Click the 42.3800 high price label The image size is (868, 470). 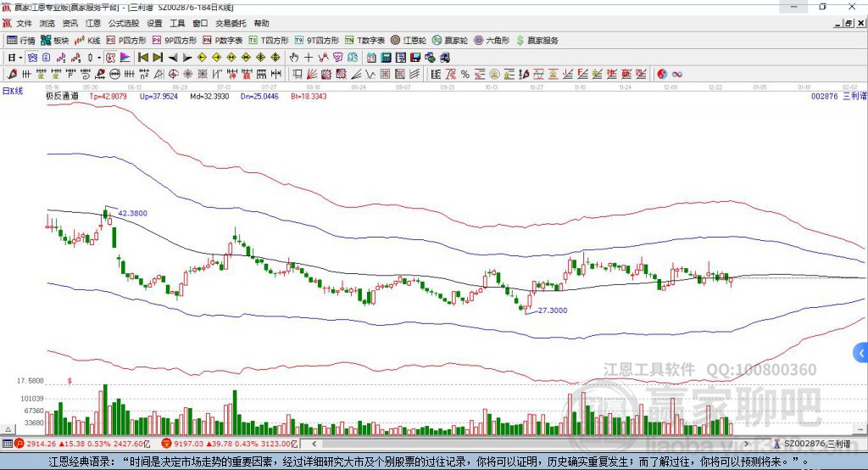coord(133,214)
